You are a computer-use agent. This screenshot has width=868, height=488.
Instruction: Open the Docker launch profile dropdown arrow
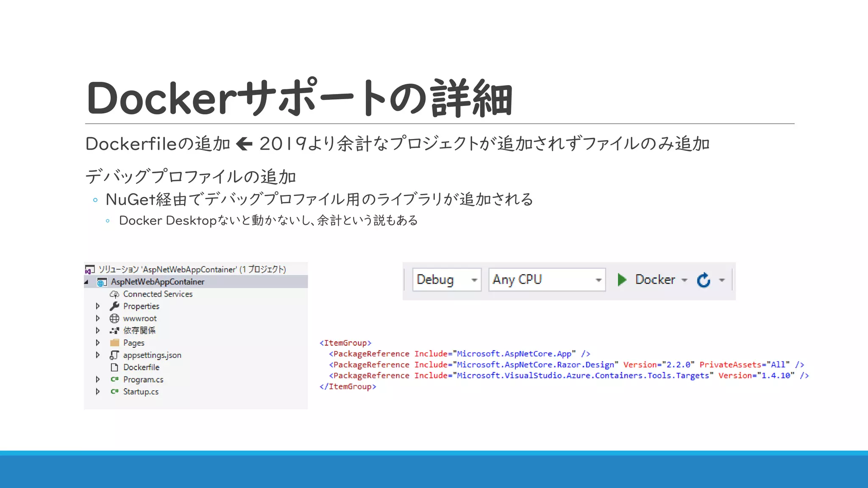click(x=684, y=280)
